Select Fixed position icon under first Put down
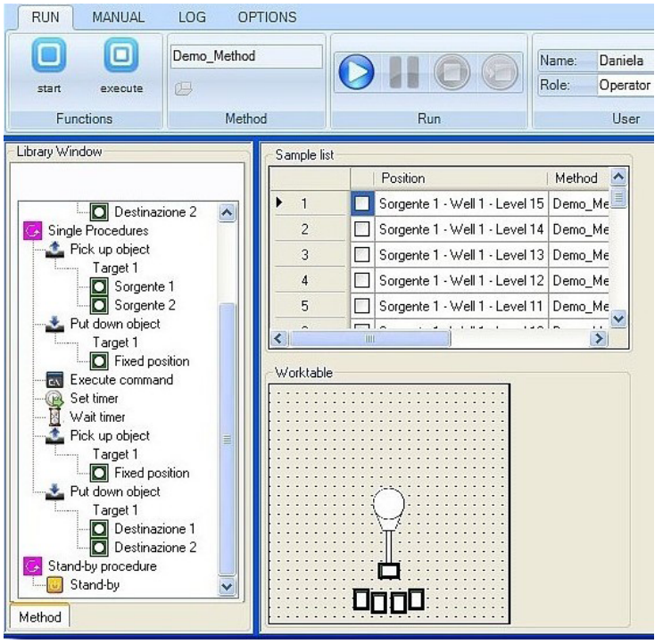The width and height of the screenshot is (663, 644). (99, 361)
